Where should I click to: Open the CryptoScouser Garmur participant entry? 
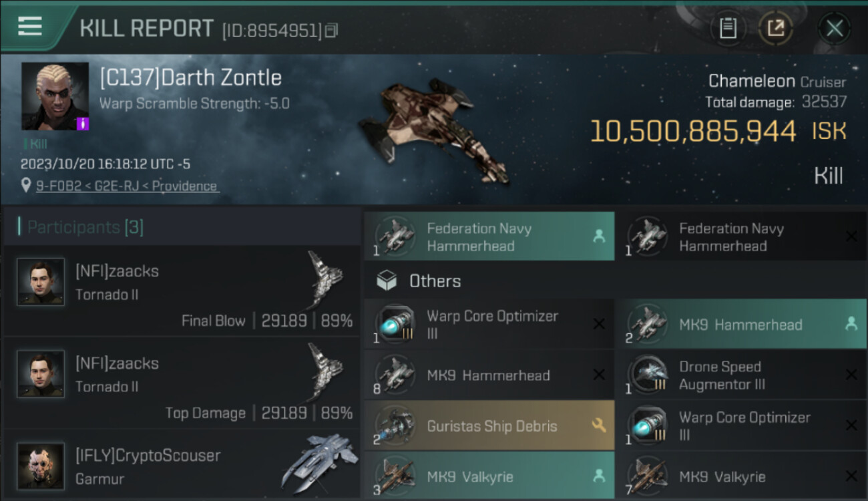pyautogui.click(x=181, y=465)
